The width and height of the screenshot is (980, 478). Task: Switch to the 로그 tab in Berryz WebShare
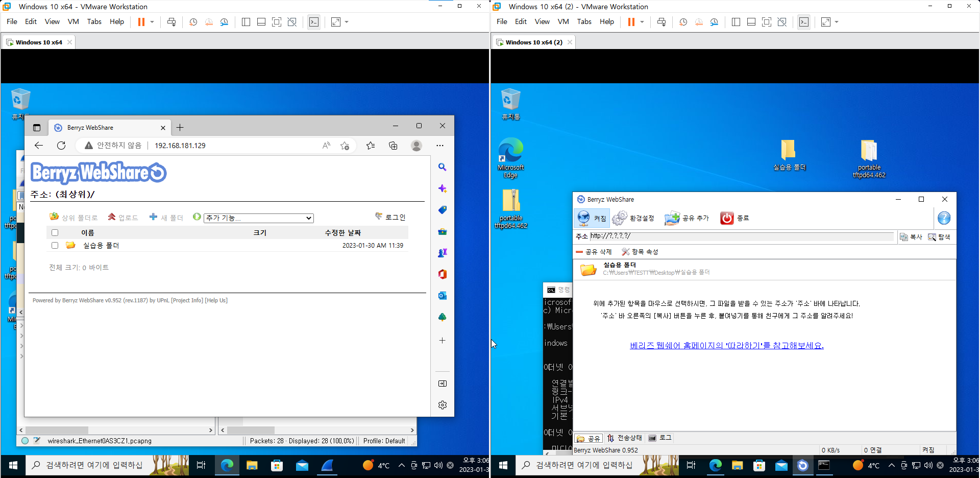point(660,438)
